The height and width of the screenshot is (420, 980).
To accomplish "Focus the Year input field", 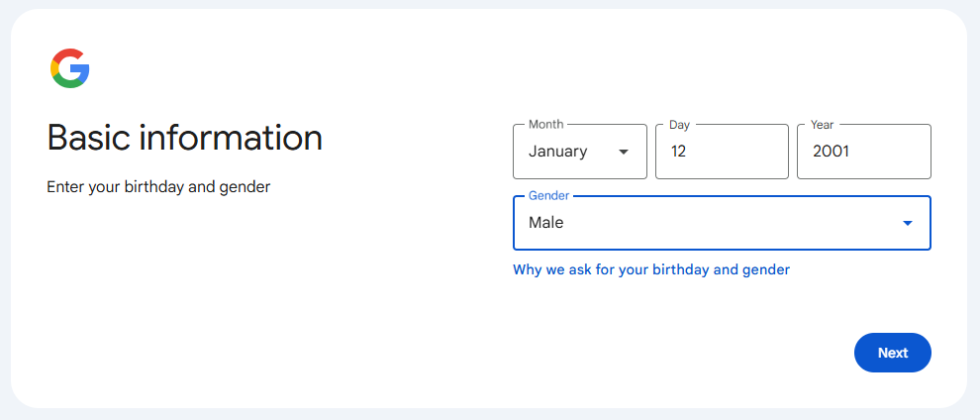I will coord(863,152).
